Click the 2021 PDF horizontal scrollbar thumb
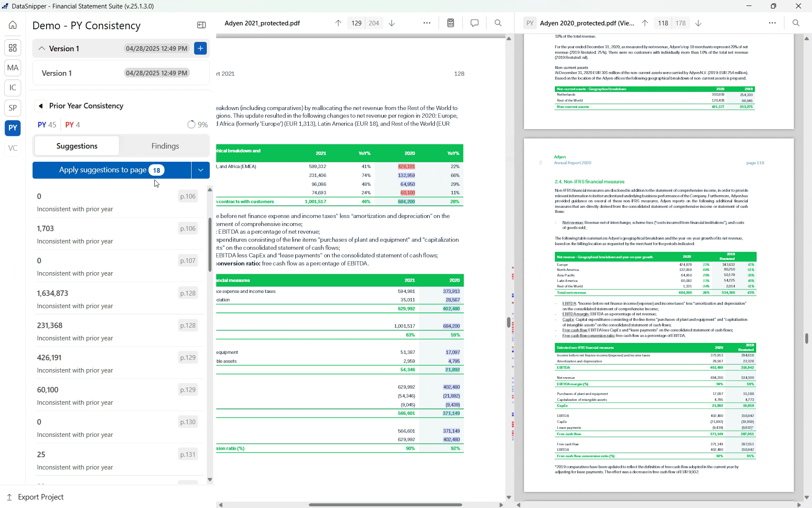Viewport: 812px width, 508px height. coord(385,505)
